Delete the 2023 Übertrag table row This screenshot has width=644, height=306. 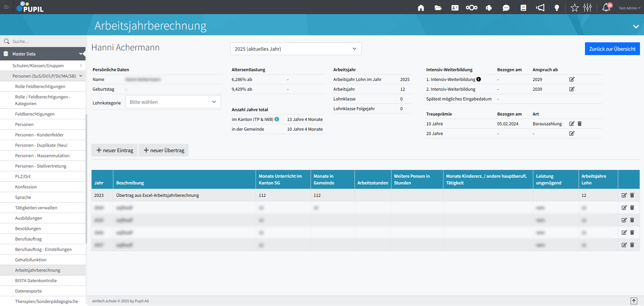[x=632, y=195]
